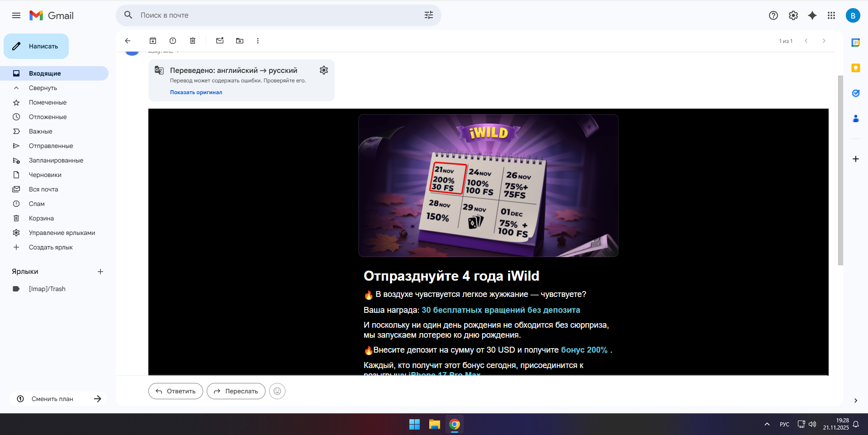Go back to the inbox list

[128, 41]
